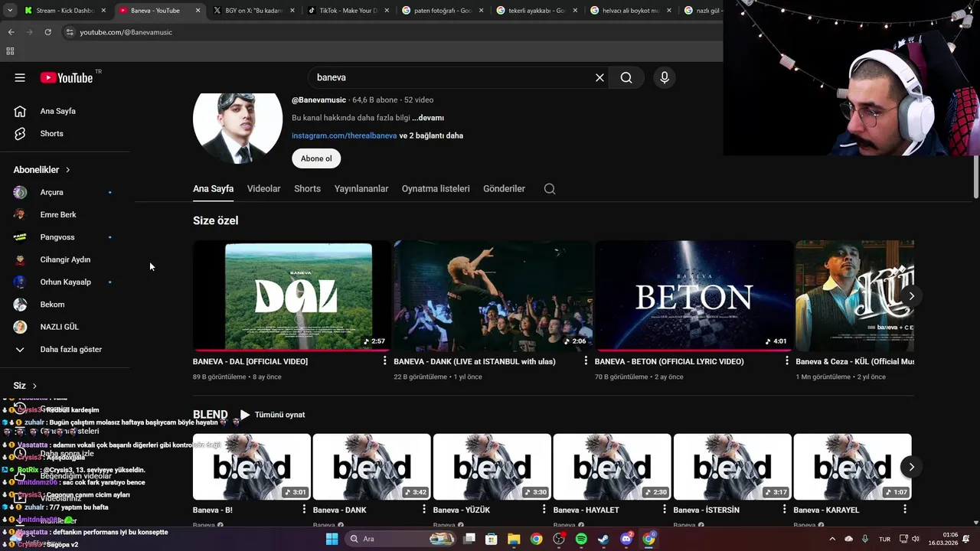
Task: Open options for Baneva - YÜZÜK track
Action: [x=544, y=509]
